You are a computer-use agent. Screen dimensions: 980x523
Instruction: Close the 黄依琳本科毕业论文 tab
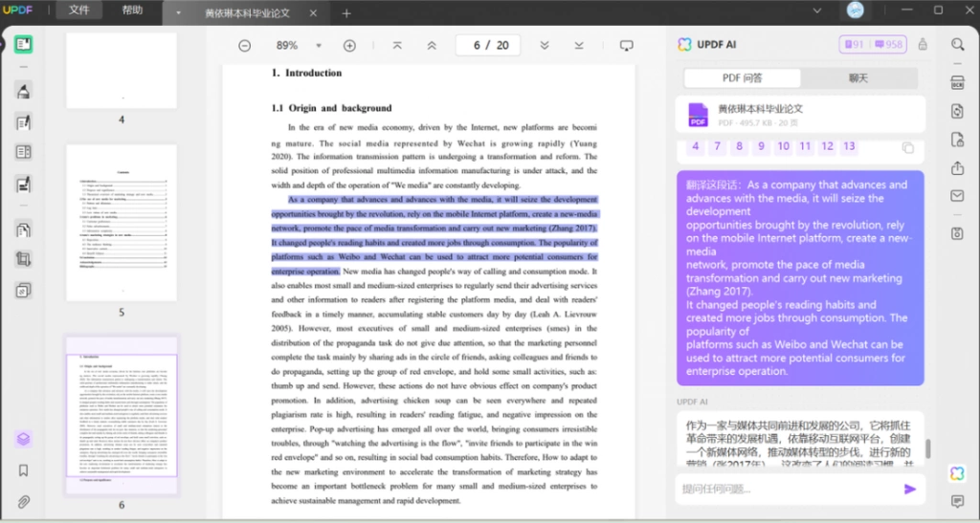(x=313, y=13)
